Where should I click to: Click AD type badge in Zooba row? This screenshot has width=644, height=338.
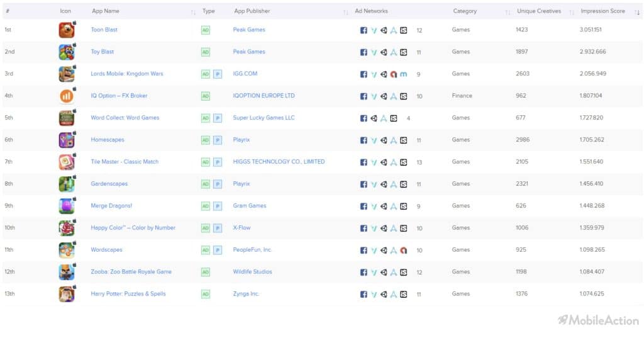click(x=206, y=272)
